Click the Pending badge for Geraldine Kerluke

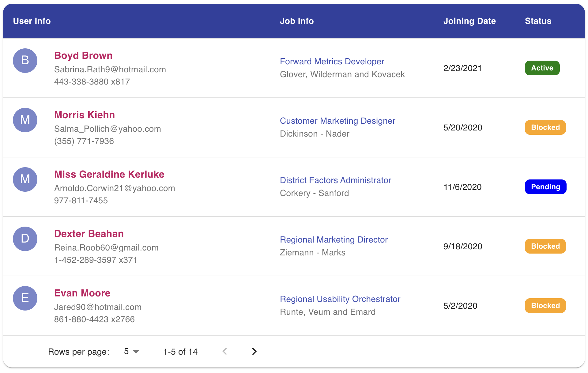click(545, 186)
